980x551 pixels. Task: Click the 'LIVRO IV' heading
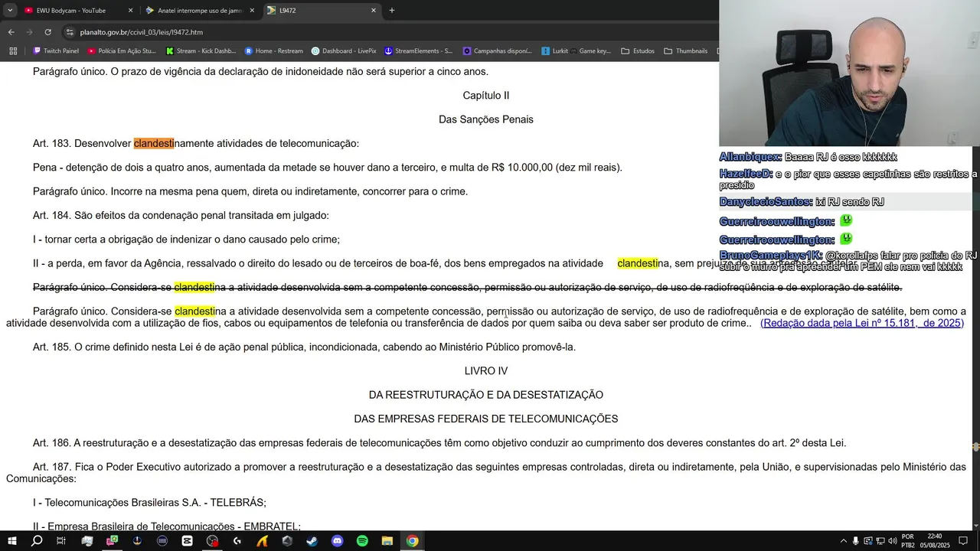[x=486, y=371]
